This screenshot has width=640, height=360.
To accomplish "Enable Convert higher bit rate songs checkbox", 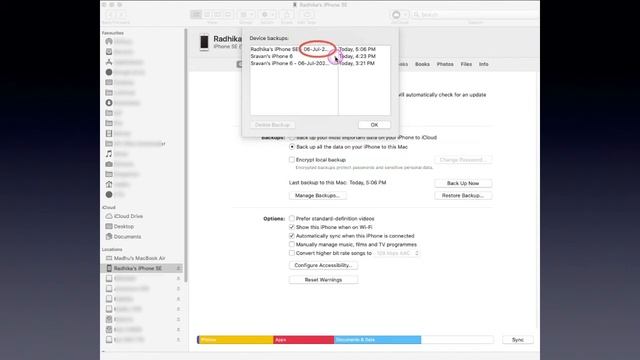I will click(292, 253).
